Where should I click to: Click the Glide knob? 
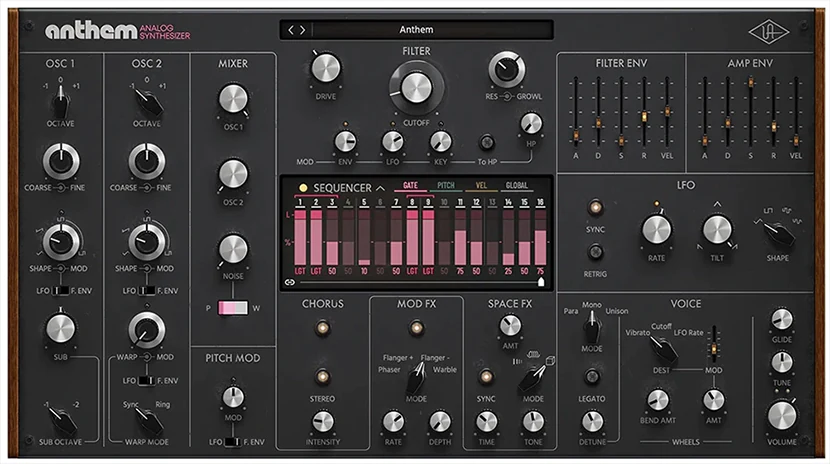pos(782,319)
